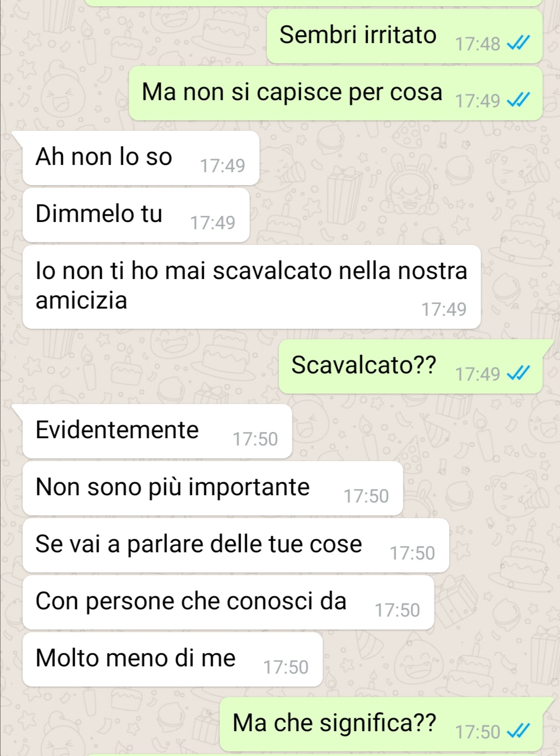Select the 'Se vai a parlare delle tue cose' bubble
This screenshot has width=560, height=756.
(x=236, y=545)
